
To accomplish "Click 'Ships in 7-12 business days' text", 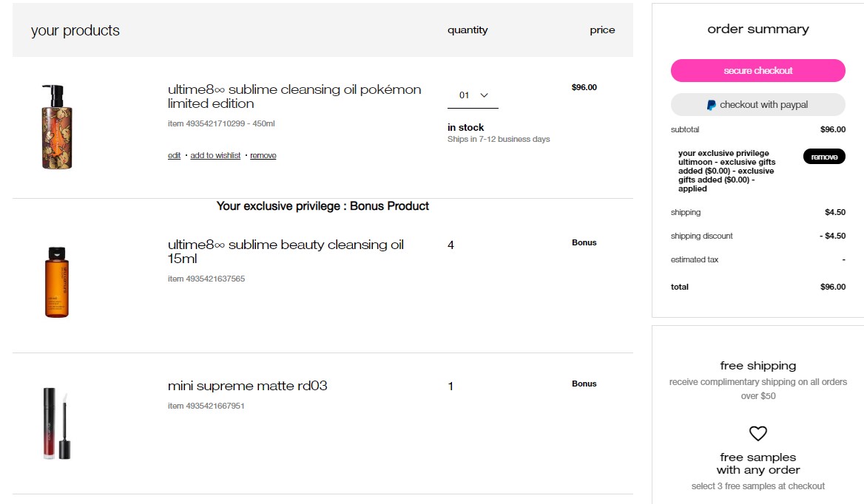I will (x=499, y=139).
